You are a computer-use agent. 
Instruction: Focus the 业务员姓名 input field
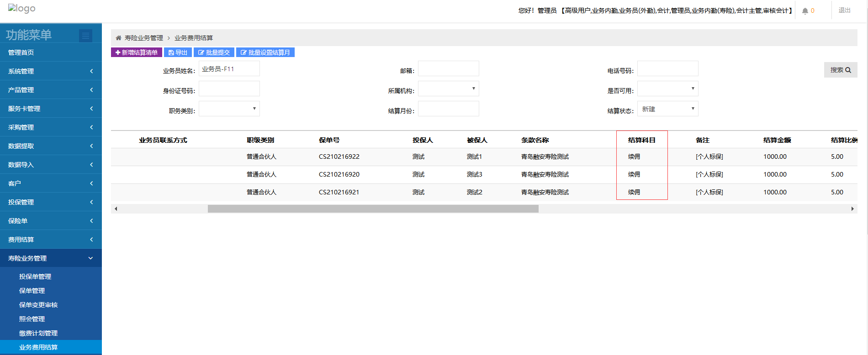tap(229, 69)
